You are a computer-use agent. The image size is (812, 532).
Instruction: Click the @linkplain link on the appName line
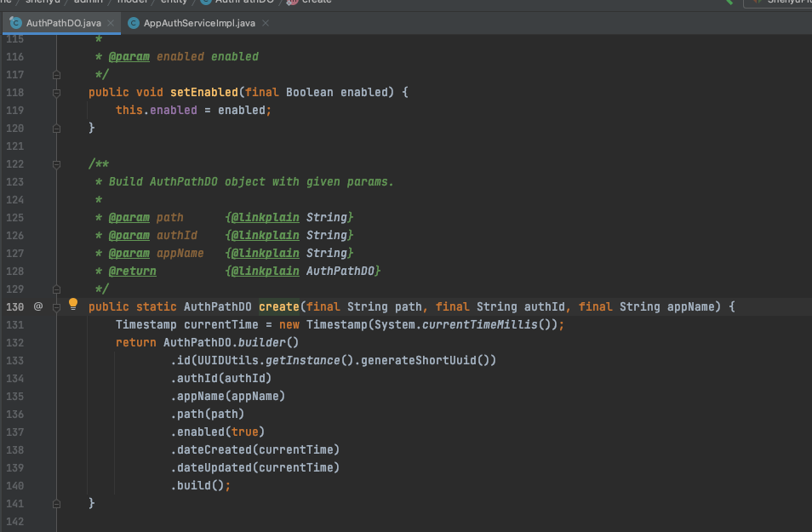[x=265, y=254]
